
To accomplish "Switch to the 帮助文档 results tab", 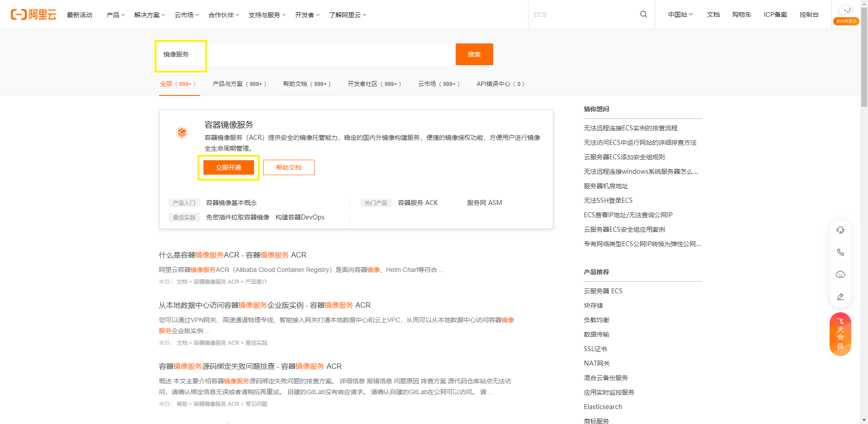I will pos(307,84).
